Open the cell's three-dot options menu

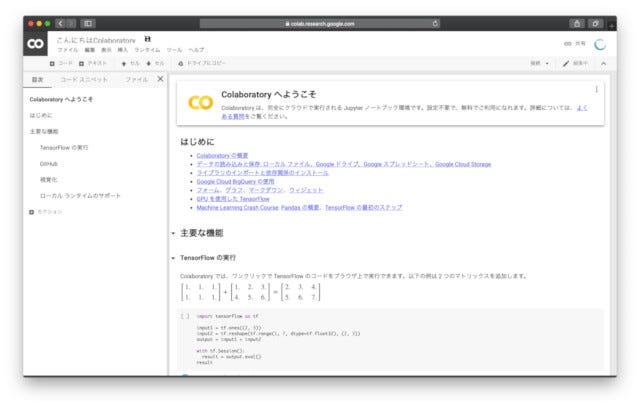click(596, 89)
